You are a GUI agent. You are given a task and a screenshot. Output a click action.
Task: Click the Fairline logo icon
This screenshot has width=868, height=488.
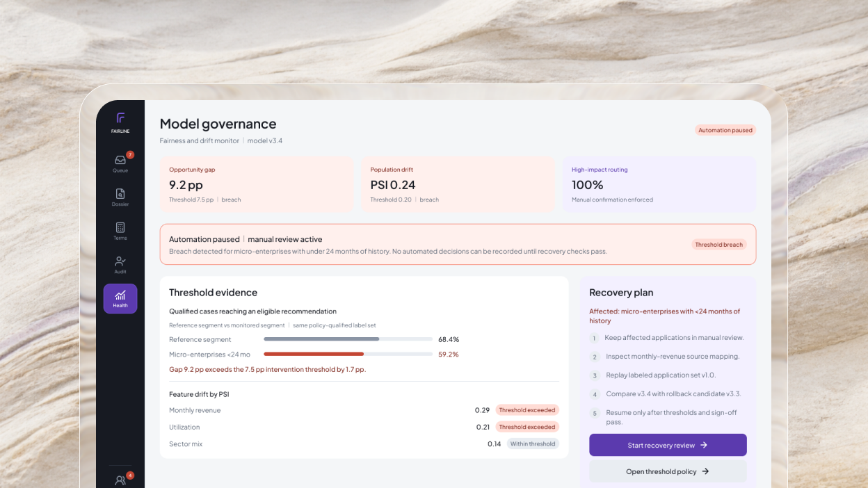(120, 118)
